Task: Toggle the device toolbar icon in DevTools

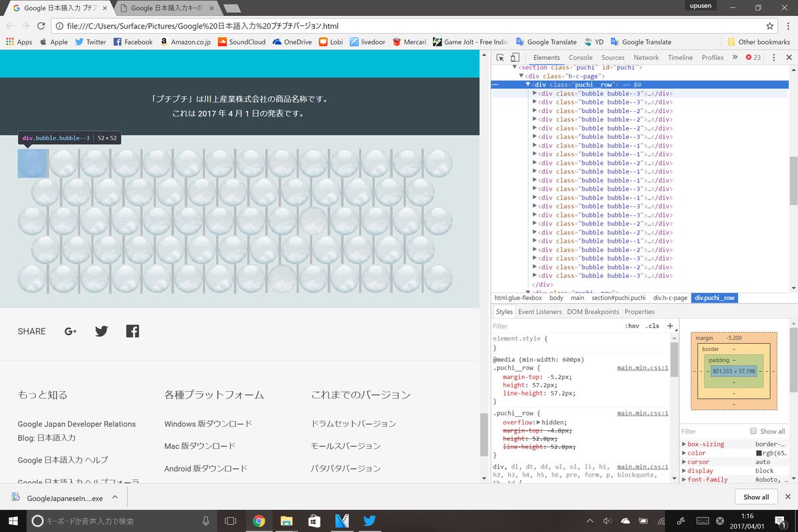Action: pos(515,57)
